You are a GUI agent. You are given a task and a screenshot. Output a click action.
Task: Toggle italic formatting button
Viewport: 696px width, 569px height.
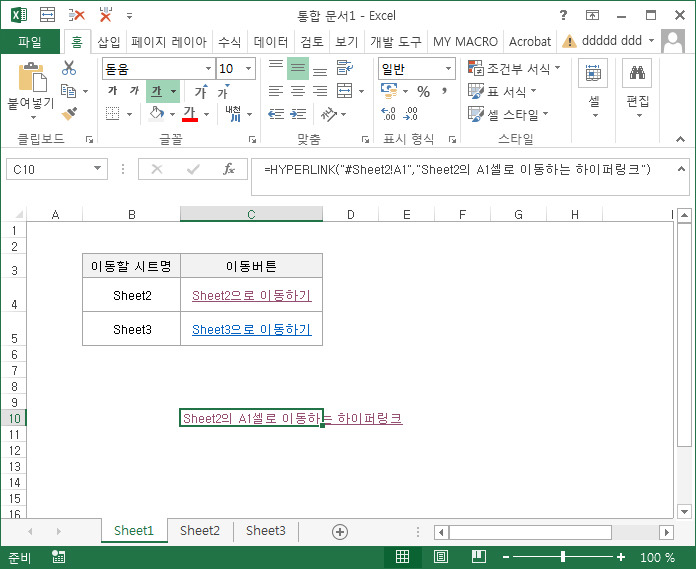pyautogui.click(x=134, y=91)
